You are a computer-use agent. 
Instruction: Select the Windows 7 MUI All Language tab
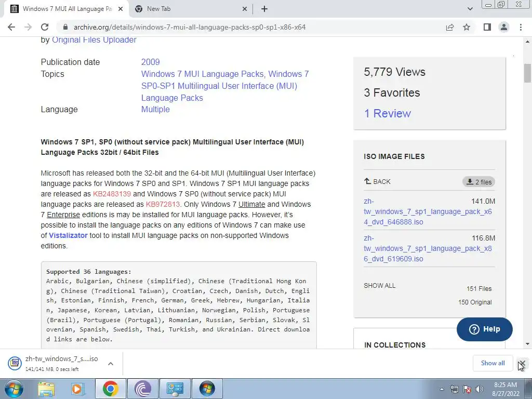(x=66, y=9)
